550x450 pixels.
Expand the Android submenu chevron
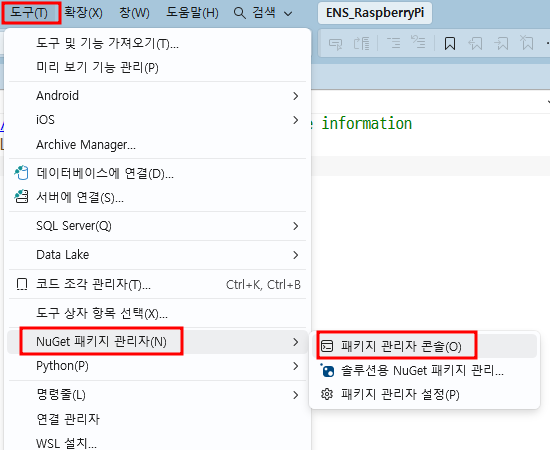(x=296, y=96)
